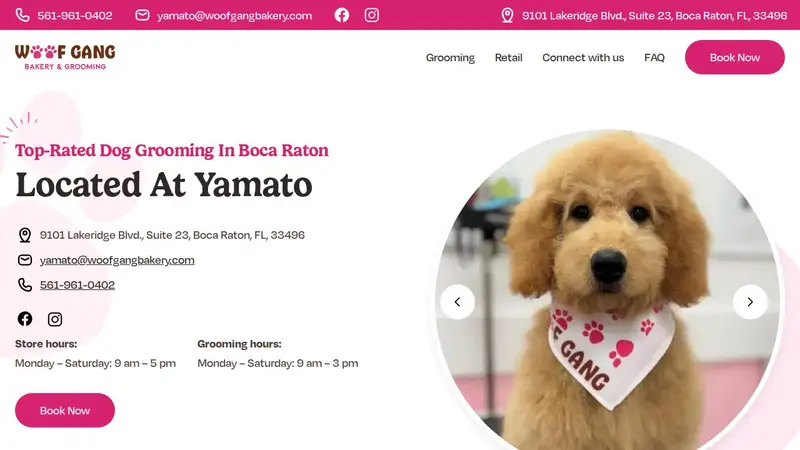Open the black Instagram icon above Store hours
This screenshot has height=450, width=800.
(55, 319)
